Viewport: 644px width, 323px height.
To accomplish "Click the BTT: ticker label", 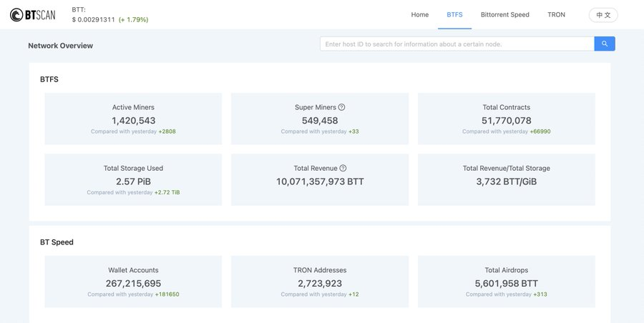I will click(79, 10).
